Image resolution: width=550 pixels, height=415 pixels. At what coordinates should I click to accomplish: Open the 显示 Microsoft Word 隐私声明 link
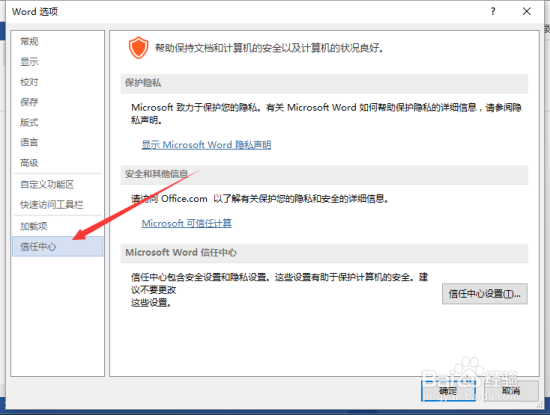click(206, 145)
